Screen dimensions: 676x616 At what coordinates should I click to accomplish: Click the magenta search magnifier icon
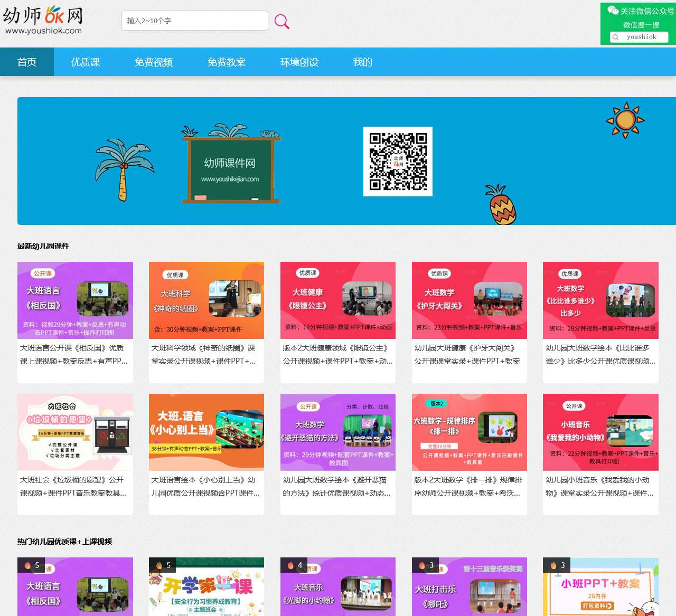pos(281,22)
